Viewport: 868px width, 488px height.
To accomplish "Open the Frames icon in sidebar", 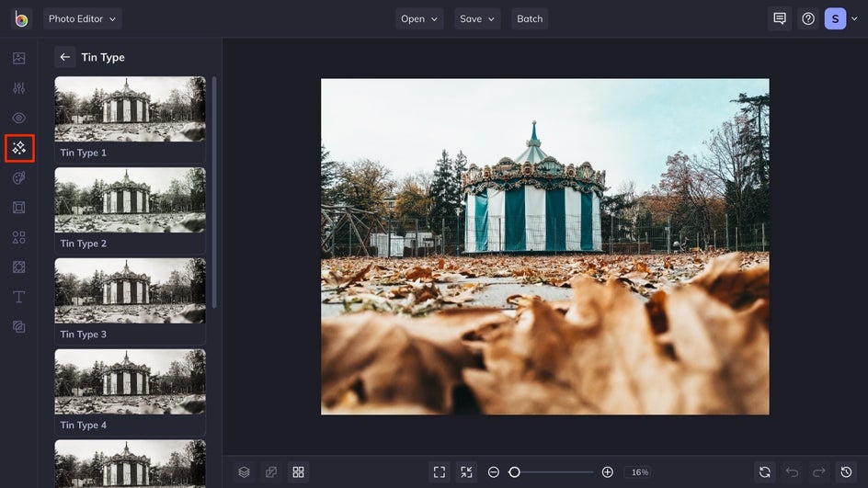I will pyautogui.click(x=19, y=208).
